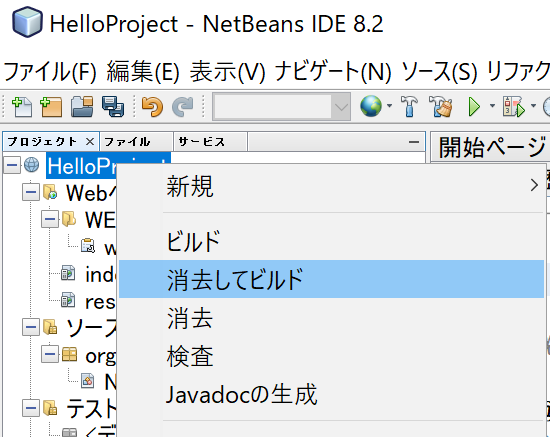Collapse the Web pages folder node
Image resolution: width=550 pixels, height=437 pixels.
coord(31,192)
